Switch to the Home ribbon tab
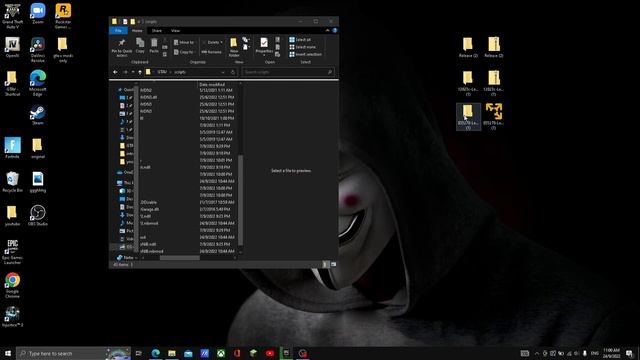The height and width of the screenshot is (360, 640). [137, 31]
